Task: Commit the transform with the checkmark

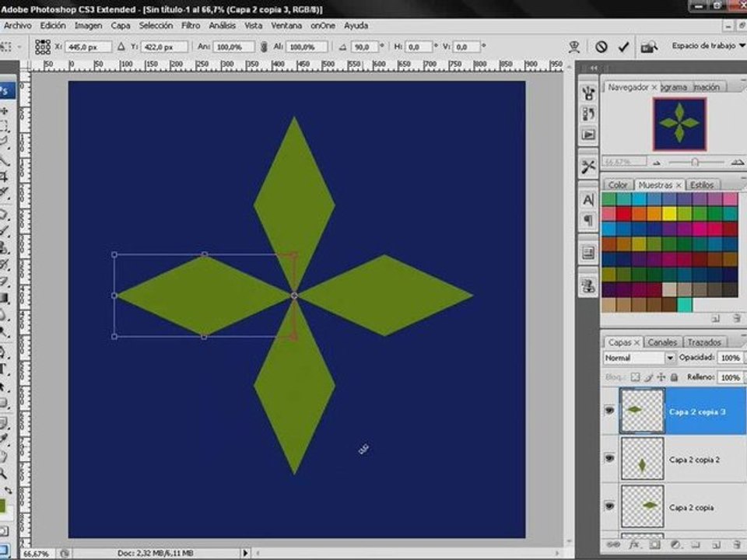Action: [x=623, y=47]
